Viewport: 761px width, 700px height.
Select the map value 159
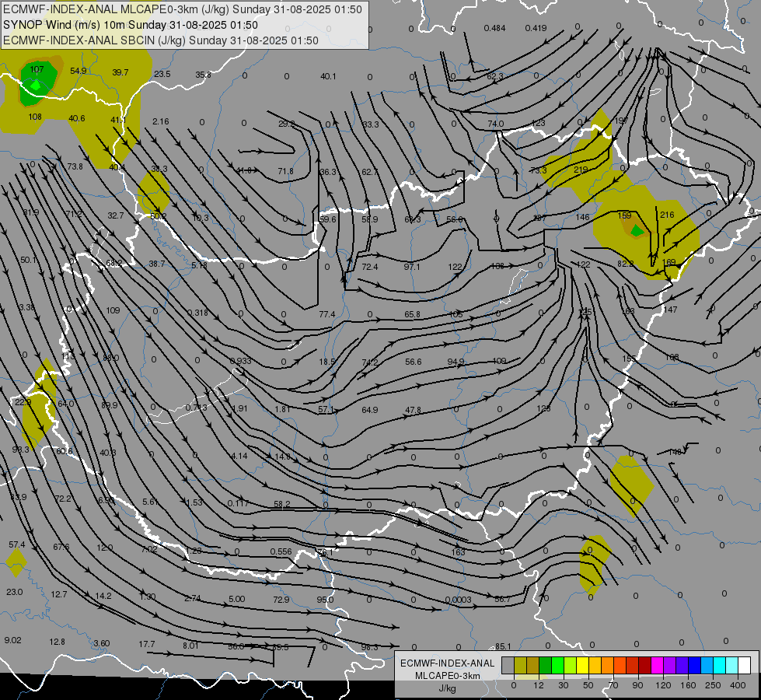(625, 215)
